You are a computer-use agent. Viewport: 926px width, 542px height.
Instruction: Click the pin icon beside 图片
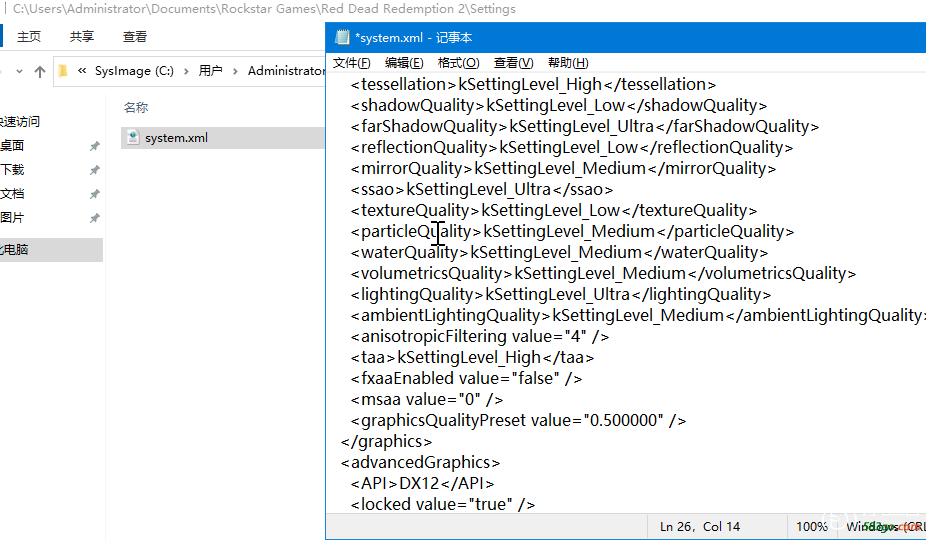(x=94, y=218)
